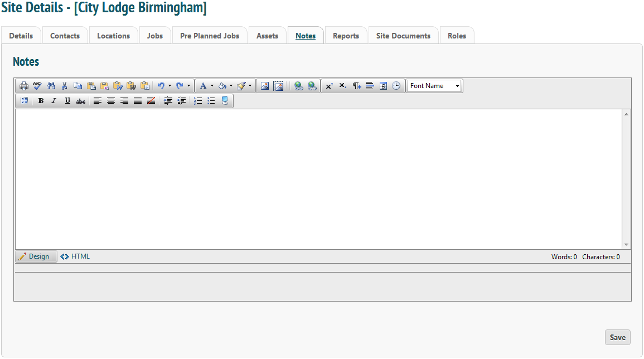Click the Insert Date calendar icon

pyautogui.click(x=383, y=86)
